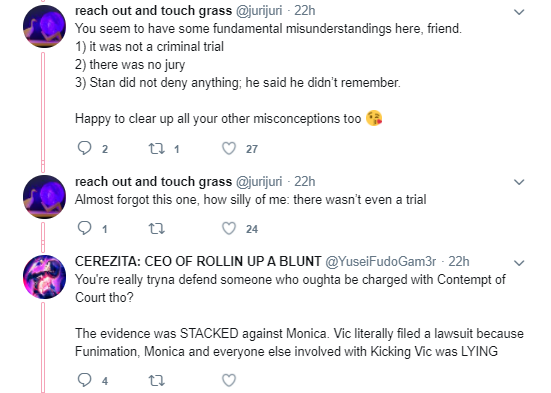Viewport: 551px width, 393px height.
Task: Reply to the 'fundamental misunderstandings' tweet
Action: [84, 148]
